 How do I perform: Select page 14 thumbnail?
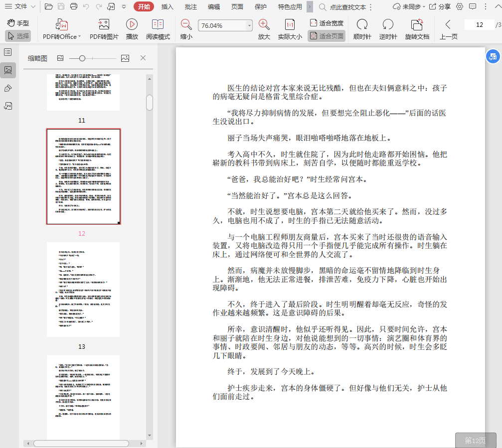click(x=83, y=397)
